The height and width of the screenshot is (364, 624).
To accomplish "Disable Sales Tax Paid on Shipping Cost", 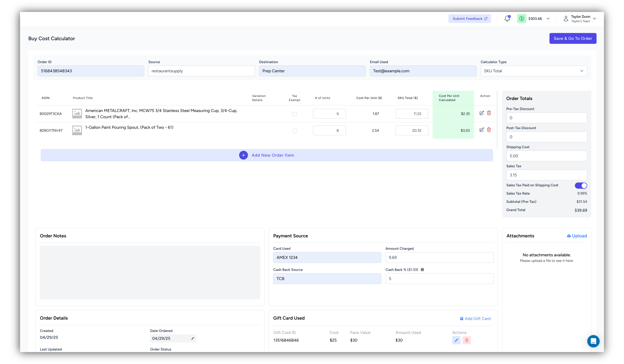I will [x=581, y=185].
